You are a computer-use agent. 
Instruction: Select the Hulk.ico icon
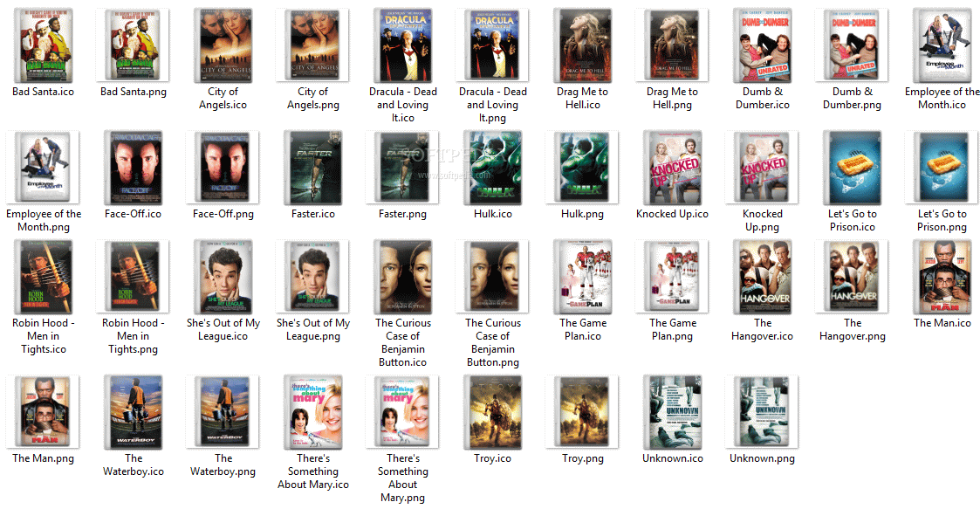coord(492,168)
